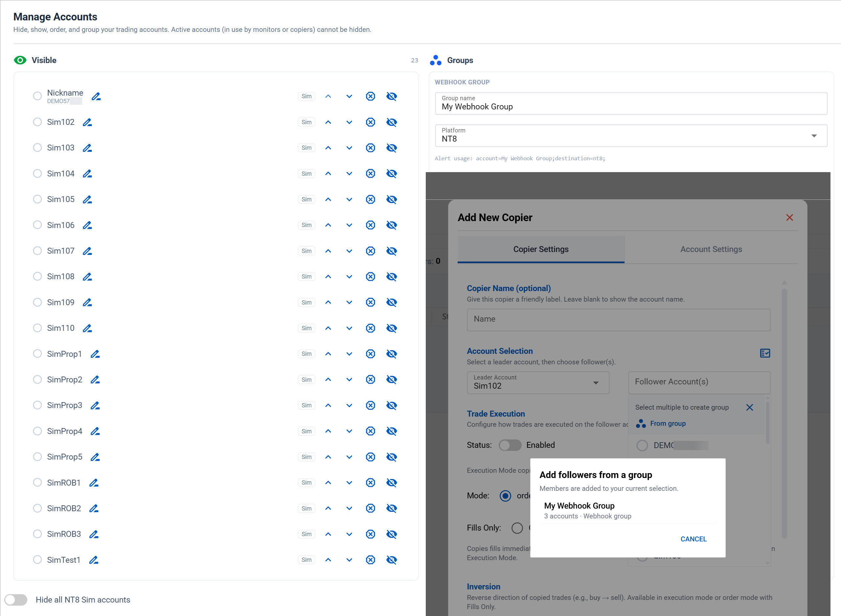Click circled X icon for SimProp1
This screenshot has width=841, height=616.
(370, 354)
